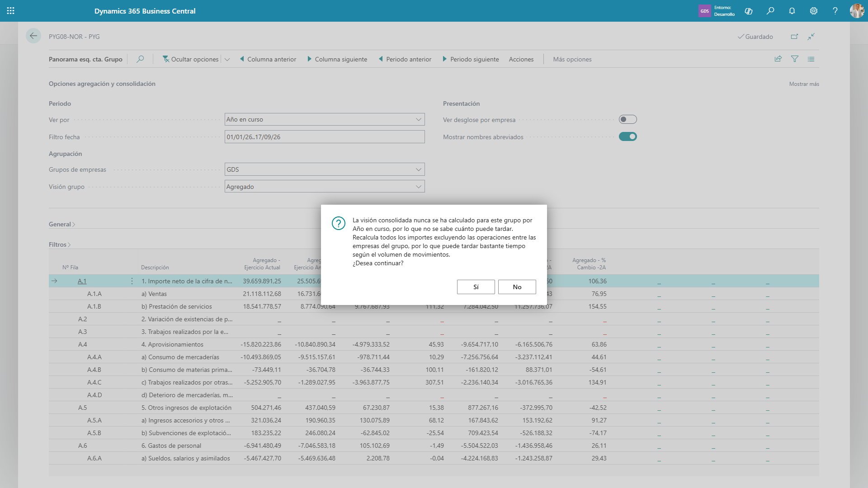Expand the General section
The width and height of the screenshot is (868, 488).
click(x=62, y=224)
